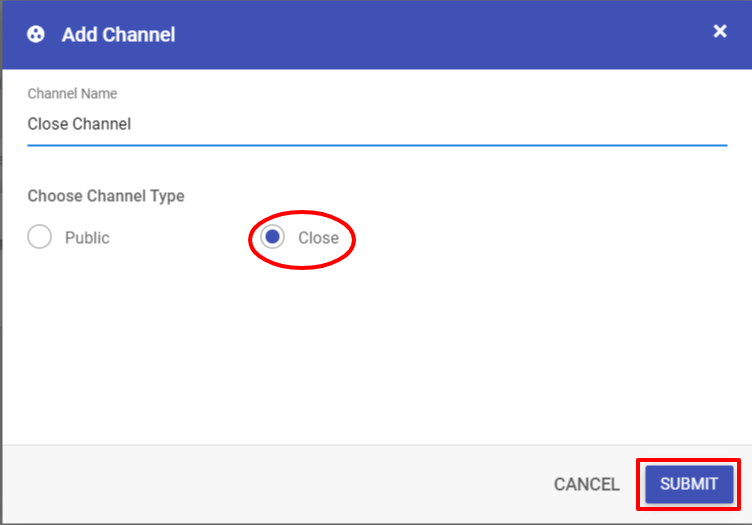Click the empty circle next to Public

pos(39,237)
